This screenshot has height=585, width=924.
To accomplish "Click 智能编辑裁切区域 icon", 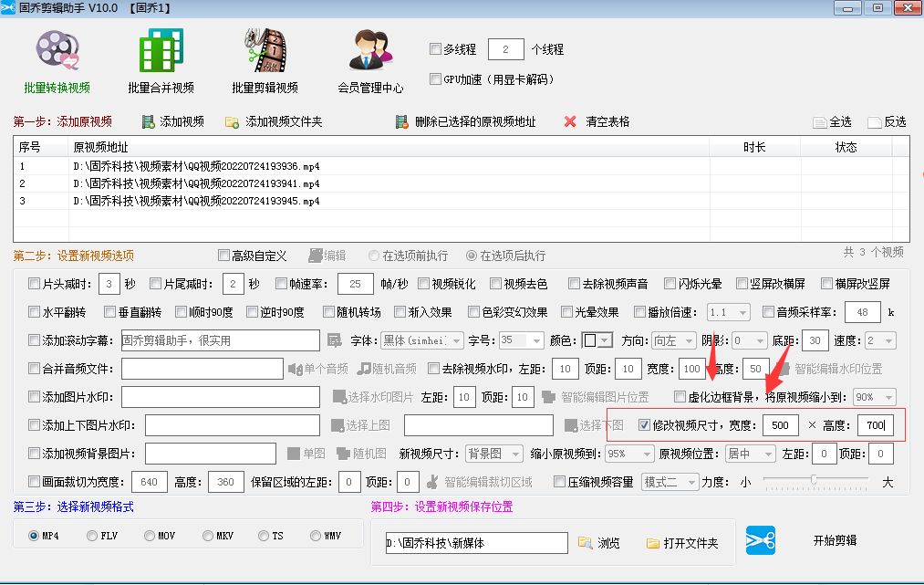I will point(432,482).
